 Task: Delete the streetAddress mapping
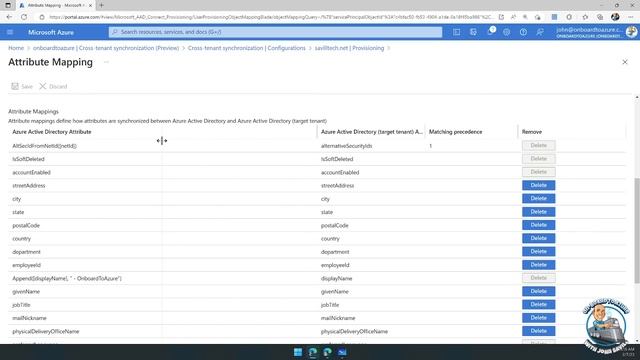click(538, 185)
